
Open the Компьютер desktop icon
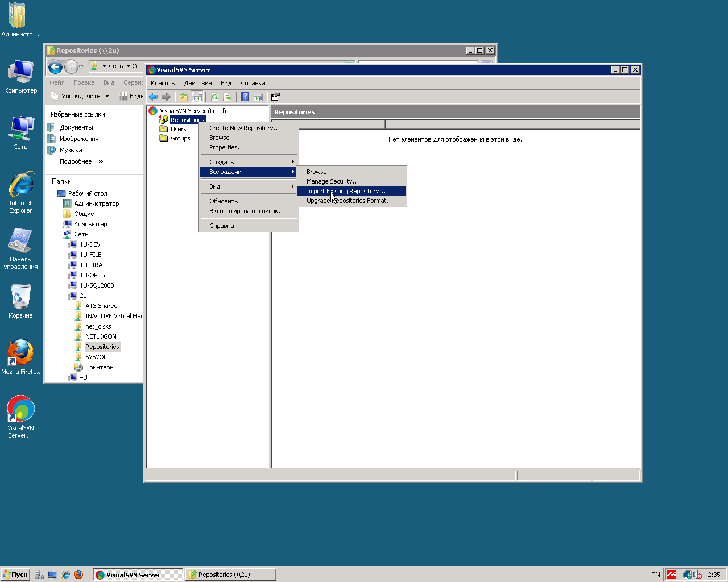[20, 76]
